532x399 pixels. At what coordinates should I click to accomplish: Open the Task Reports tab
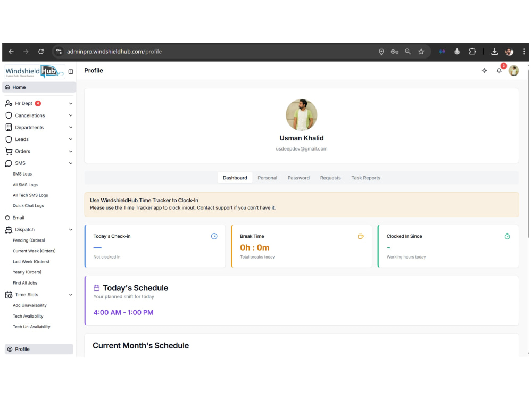[x=366, y=178]
